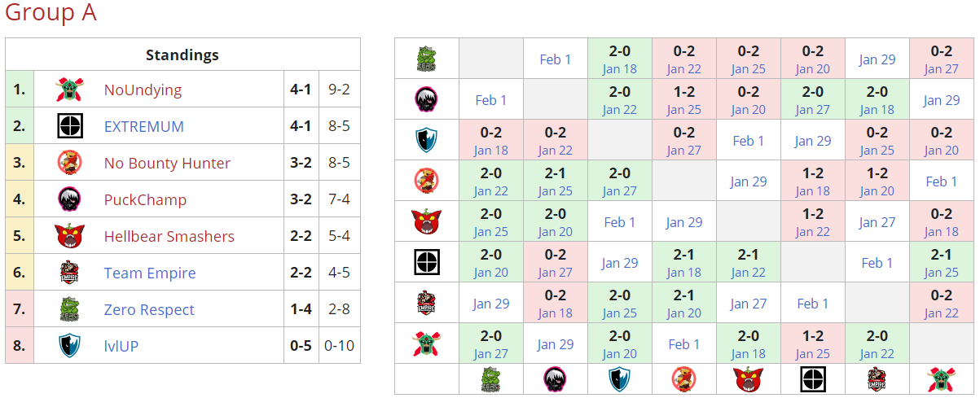
Task: Click NoUndying logo in crosstable bottom row
Action: [x=941, y=379]
